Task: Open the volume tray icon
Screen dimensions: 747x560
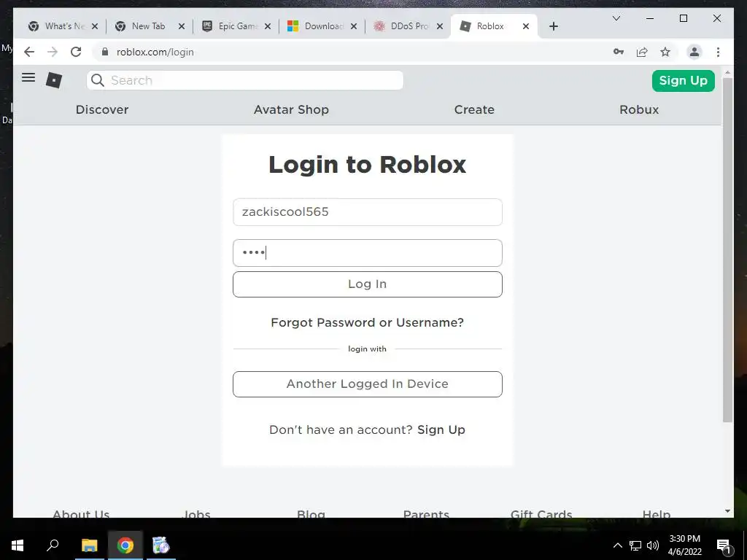Action: pyautogui.click(x=653, y=545)
